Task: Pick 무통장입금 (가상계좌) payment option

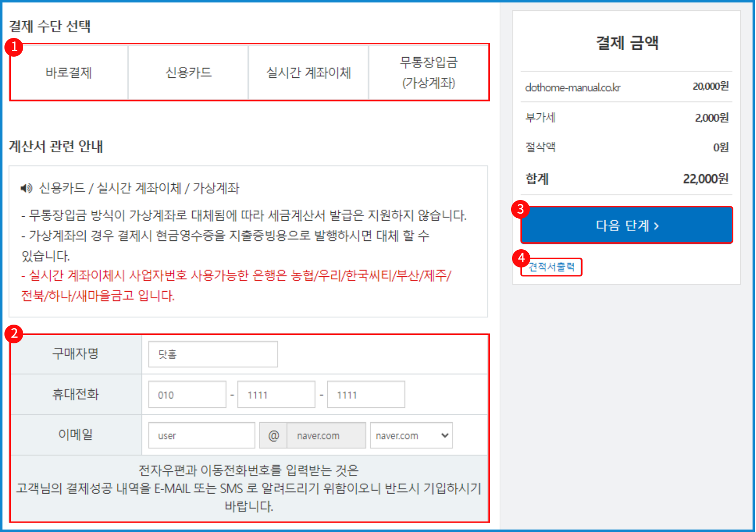Action: coord(428,73)
